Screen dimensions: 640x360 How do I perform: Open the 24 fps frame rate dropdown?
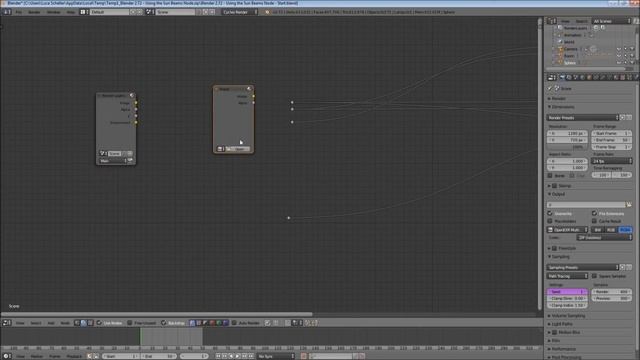click(611, 161)
